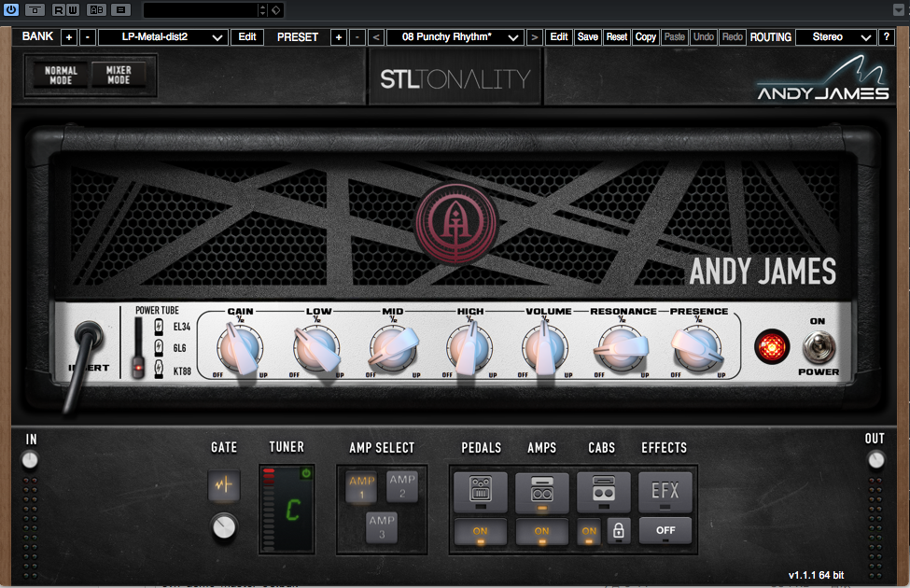Screen dimensions: 910x588
Task: Select the 6L6 power tube icon
Action: [159, 348]
